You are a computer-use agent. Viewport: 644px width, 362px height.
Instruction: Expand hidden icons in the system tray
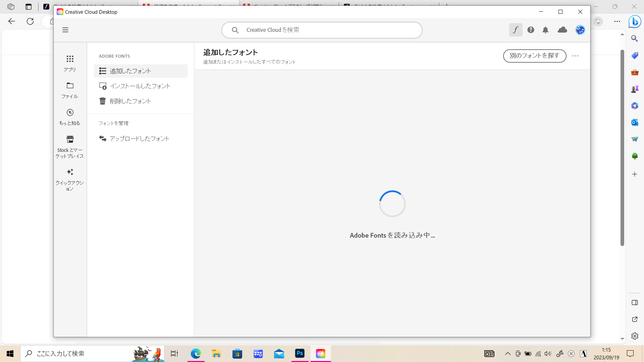pyautogui.click(x=507, y=354)
